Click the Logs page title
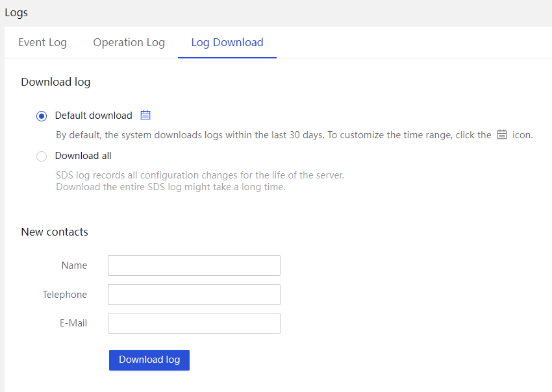552x392 pixels. coord(16,13)
